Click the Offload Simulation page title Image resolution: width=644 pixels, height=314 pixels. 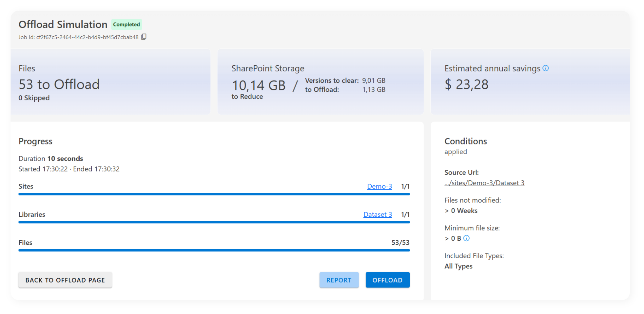tap(63, 25)
